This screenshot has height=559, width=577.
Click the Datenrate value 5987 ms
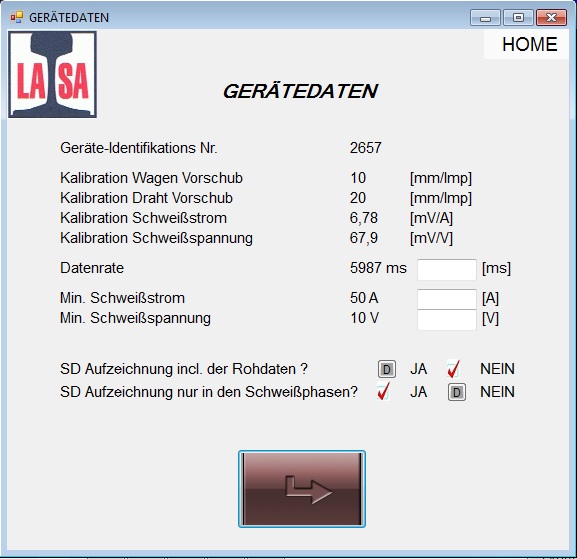(x=378, y=268)
